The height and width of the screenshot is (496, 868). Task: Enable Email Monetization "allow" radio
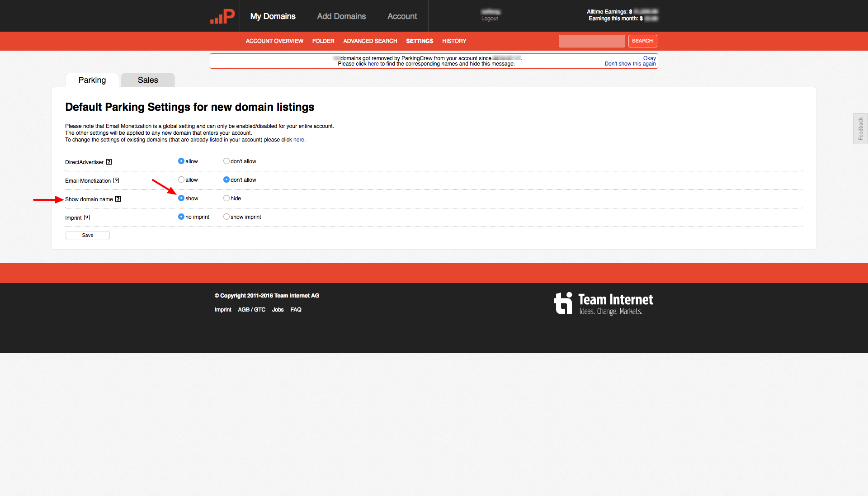coord(181,180)
